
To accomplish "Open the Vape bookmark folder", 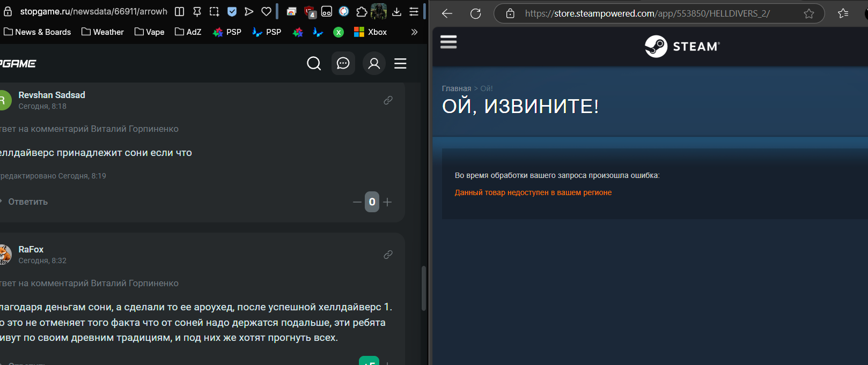I will [150, 32].
